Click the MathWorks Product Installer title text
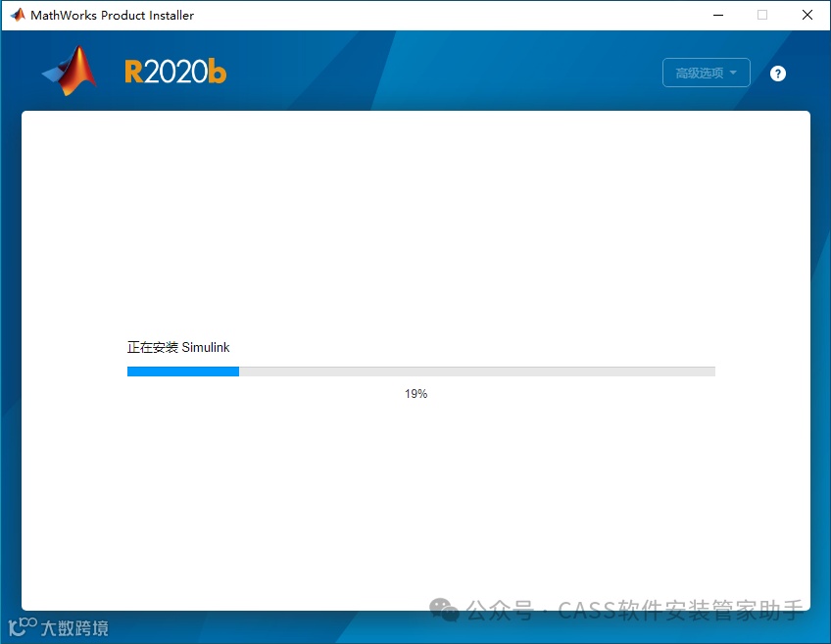The image size is (831, 644). click(113, 16)
